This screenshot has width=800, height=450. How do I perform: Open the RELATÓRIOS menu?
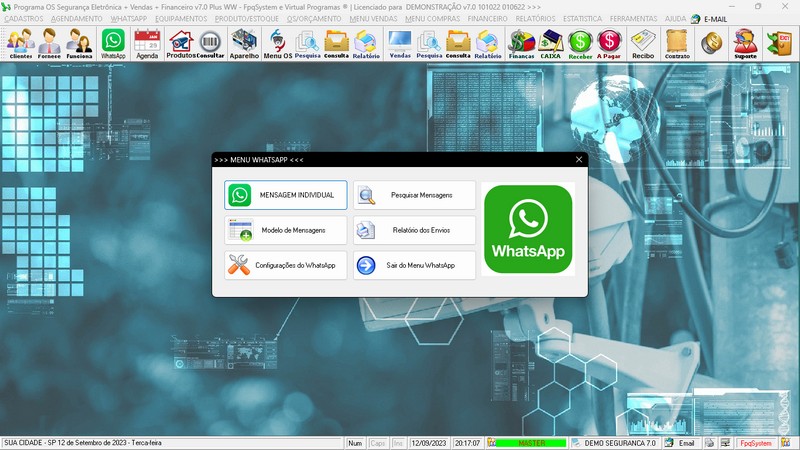535,19
